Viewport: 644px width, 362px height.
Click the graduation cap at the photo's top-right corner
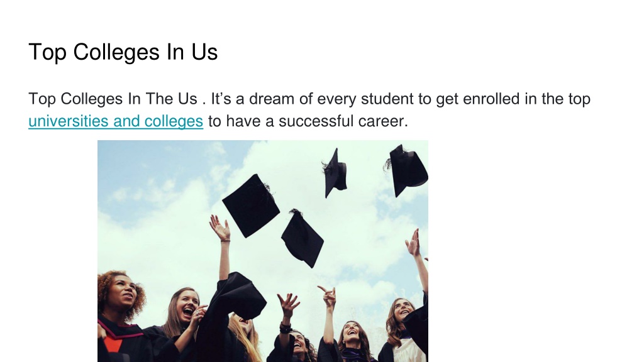click(x=407, y=170)
